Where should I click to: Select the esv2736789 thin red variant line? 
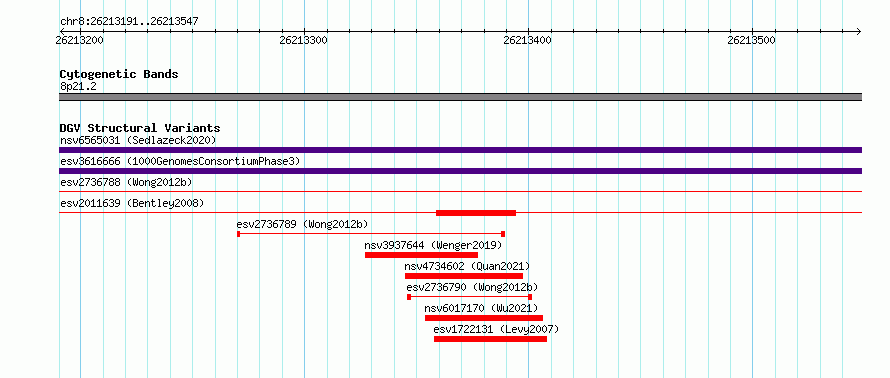click(x=371, y=234)
